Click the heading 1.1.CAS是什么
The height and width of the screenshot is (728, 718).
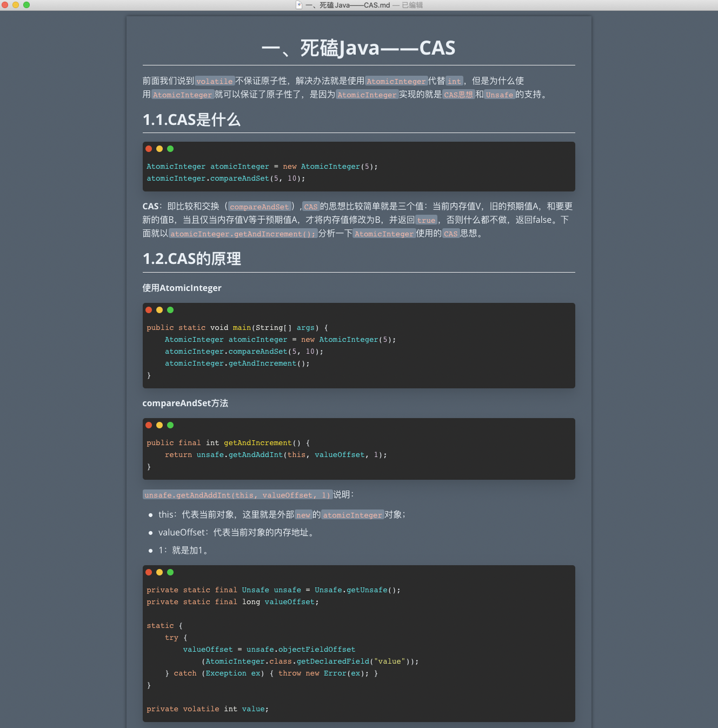[x=191, y=120]
